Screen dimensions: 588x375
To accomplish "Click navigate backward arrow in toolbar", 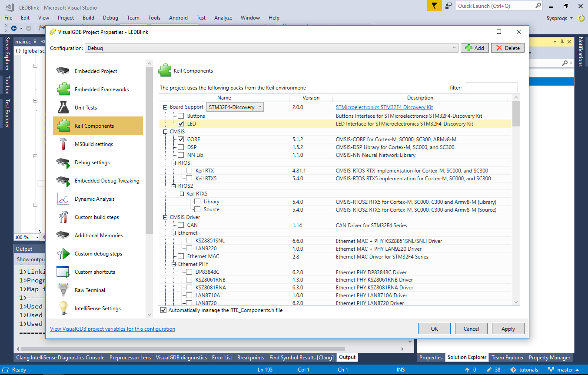I will (14, 28).
